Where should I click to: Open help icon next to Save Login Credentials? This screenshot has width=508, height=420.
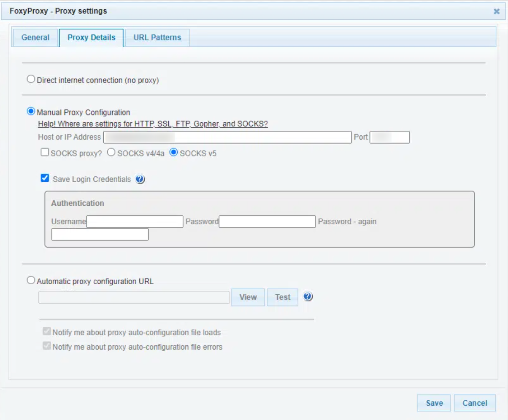tap(140, 179)
